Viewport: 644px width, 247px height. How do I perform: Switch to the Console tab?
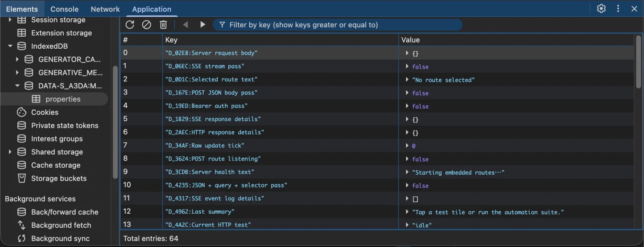coord(64,9)
